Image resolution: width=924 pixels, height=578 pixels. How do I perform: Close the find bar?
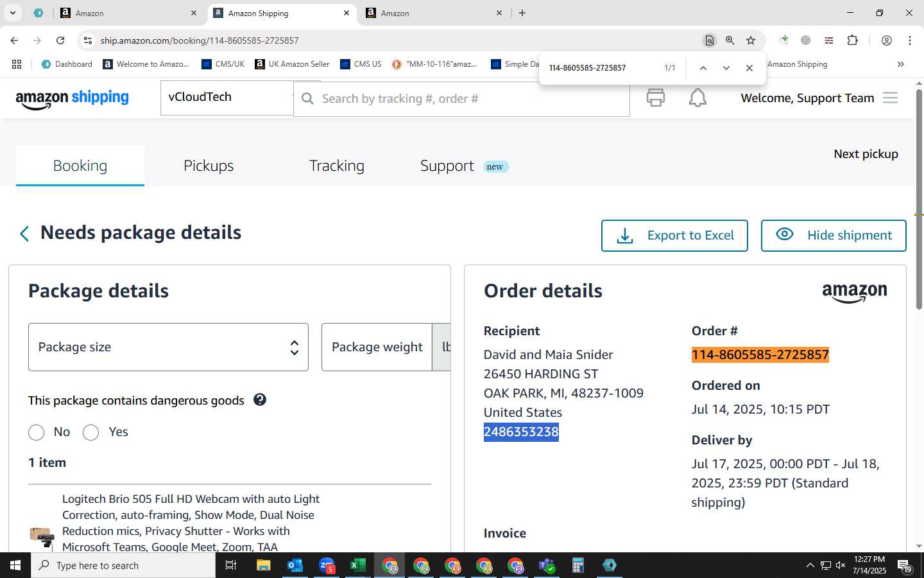(749, 68)
